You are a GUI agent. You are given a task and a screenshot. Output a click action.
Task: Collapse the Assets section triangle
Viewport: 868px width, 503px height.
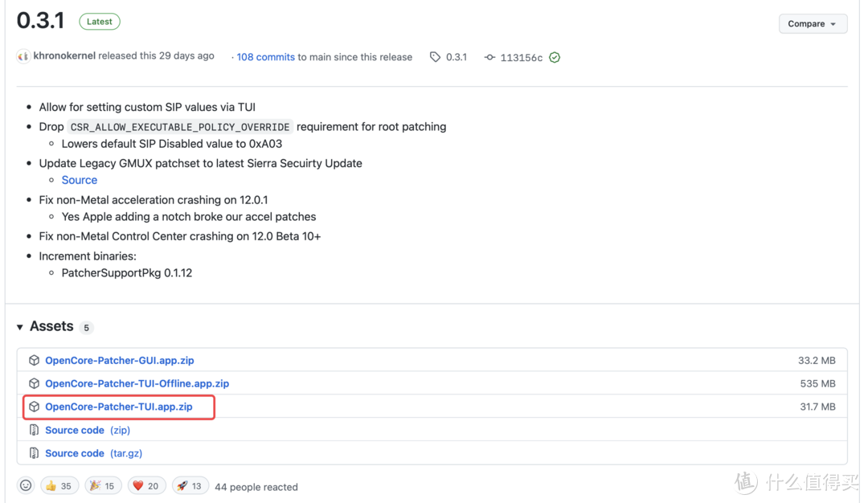coord(20,327)
